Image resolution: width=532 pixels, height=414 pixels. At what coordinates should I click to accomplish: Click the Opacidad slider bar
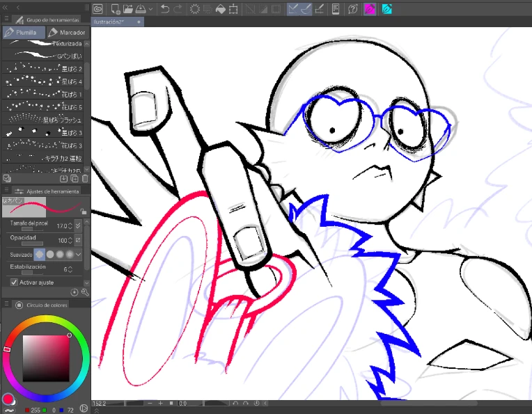click(x=32, y=244)
